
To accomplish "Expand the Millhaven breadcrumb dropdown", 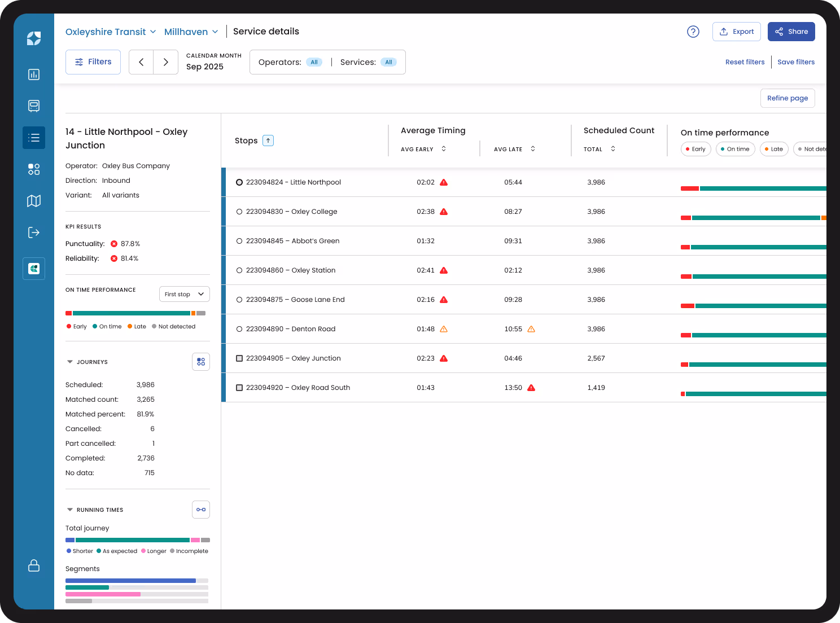I will click(x=191, y=32).
